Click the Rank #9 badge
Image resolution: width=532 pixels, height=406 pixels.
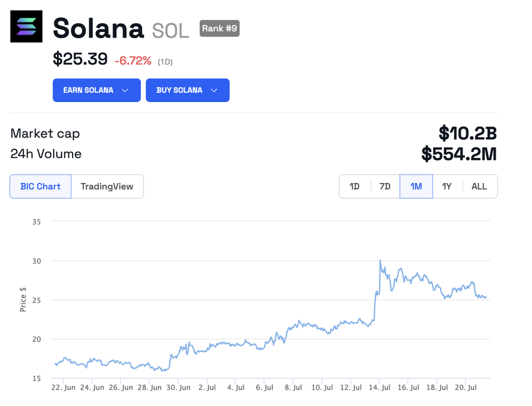(219, 28)
